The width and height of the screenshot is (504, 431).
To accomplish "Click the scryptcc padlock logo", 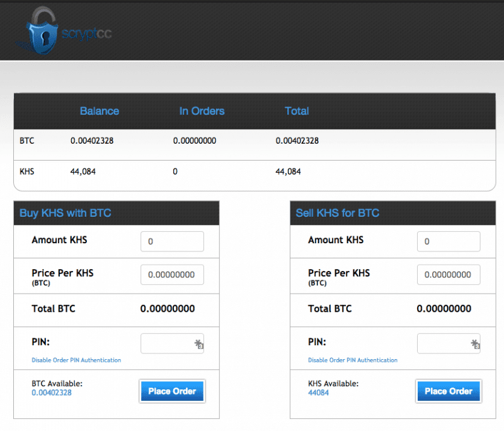I will pyautogui.click(x=38, y=30).
